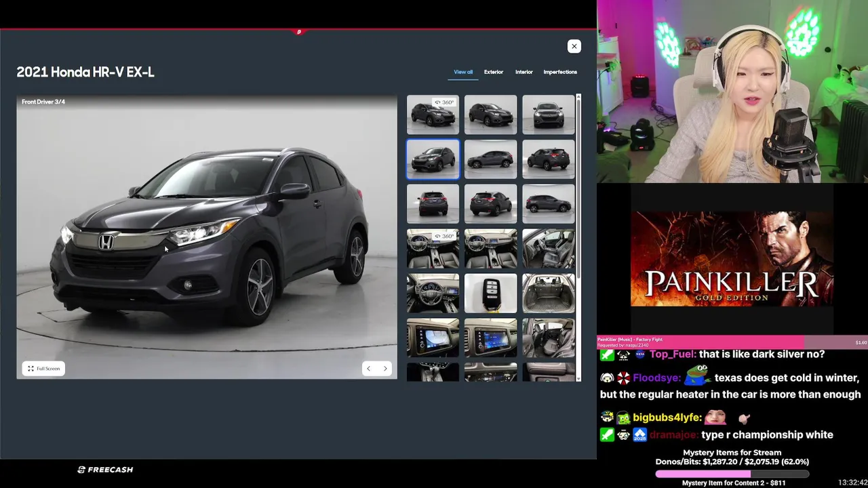
Task: Click the pink music track progress bar
Action: point(732,342)
